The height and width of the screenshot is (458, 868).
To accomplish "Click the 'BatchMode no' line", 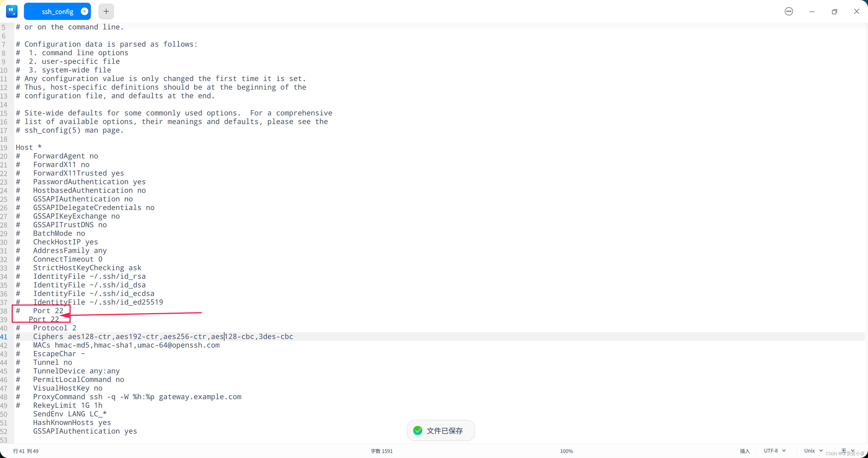I will coord(51,233).
